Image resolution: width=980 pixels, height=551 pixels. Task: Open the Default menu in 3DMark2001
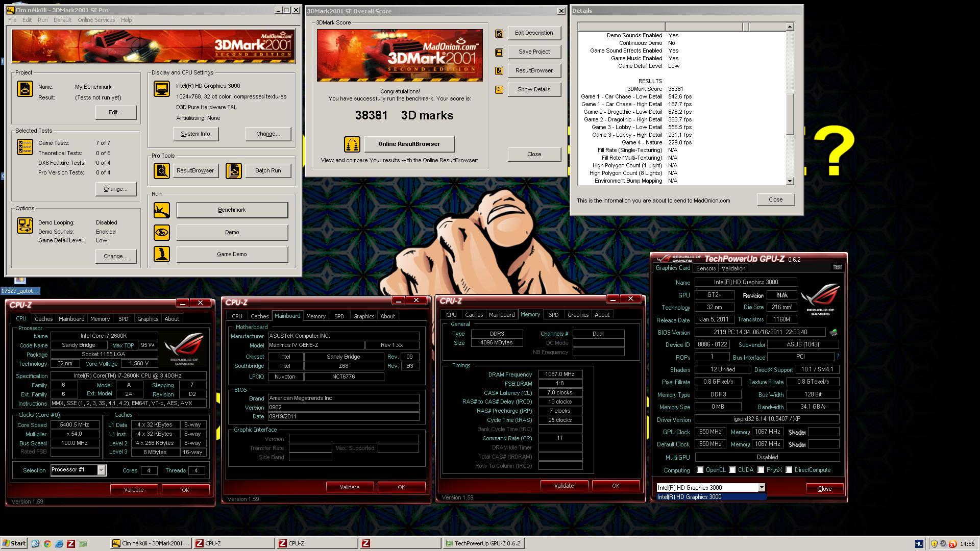[62, 20]
